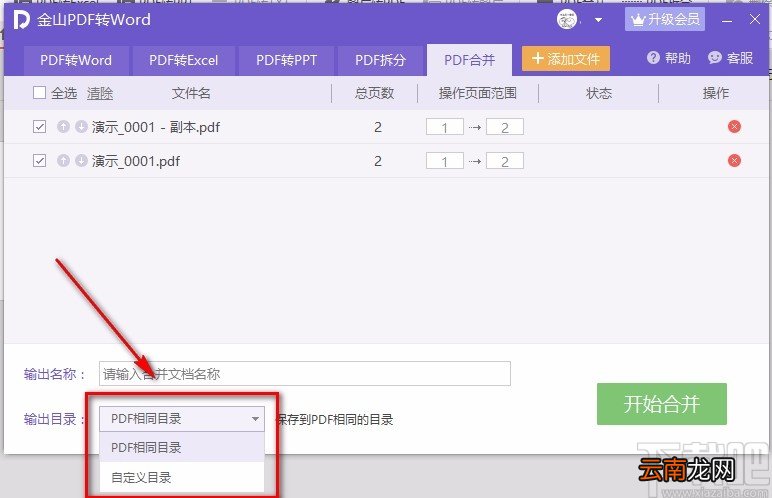Select file name 演示_0001 - 副本.pdf
Viewport: 772px width, 498px height.
tap(156, 127)
